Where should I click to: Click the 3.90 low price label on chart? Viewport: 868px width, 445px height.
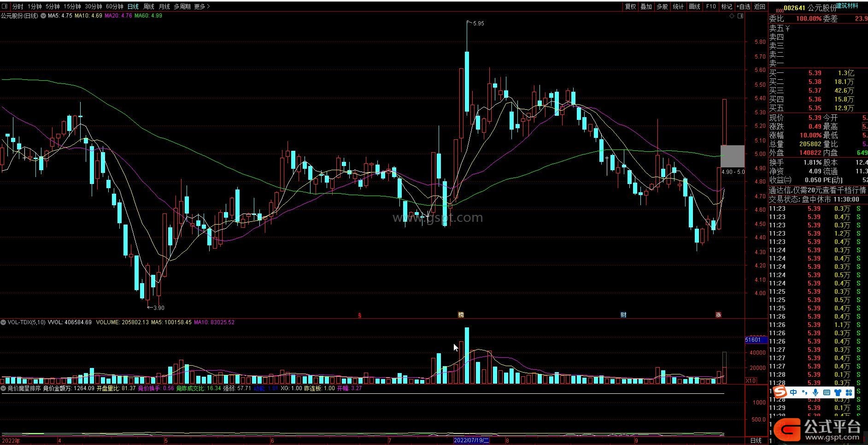pyautogui.click(x=158, y=308)
